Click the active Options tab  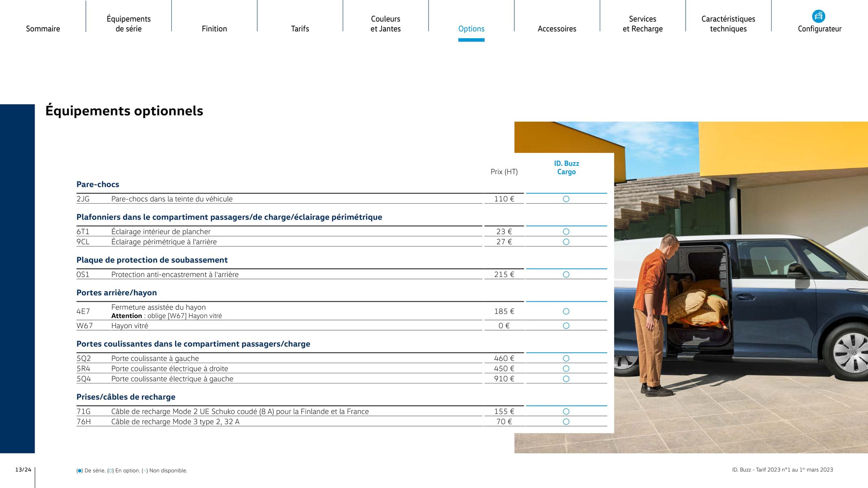471,29
